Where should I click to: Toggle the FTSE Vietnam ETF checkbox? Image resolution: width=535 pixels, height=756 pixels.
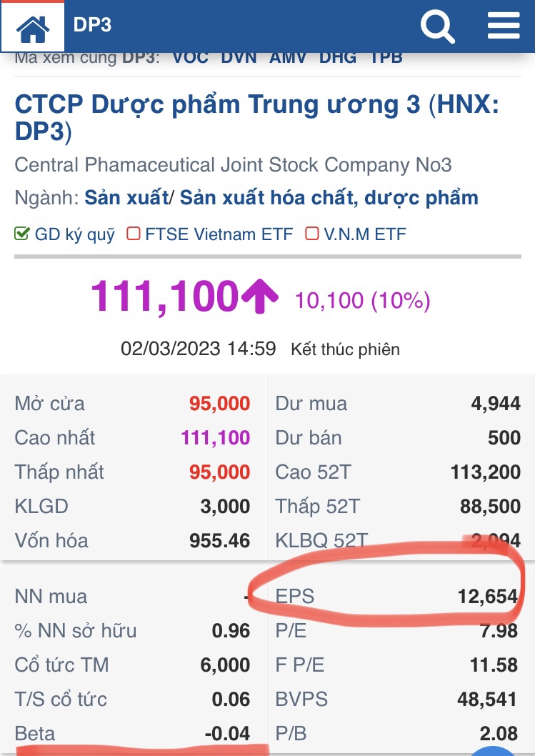(133, 234)
